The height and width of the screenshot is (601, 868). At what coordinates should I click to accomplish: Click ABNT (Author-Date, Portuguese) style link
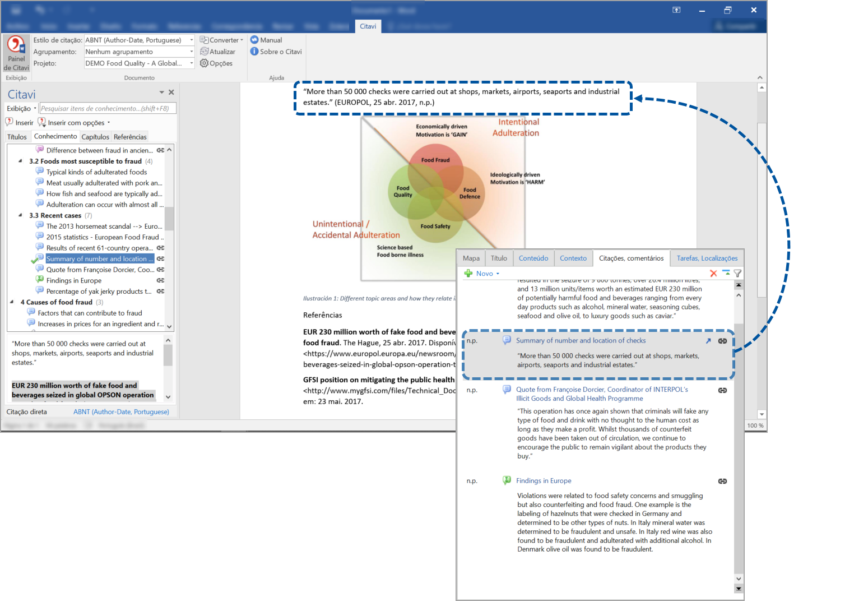pyautogui.click(x=121, y=412)
